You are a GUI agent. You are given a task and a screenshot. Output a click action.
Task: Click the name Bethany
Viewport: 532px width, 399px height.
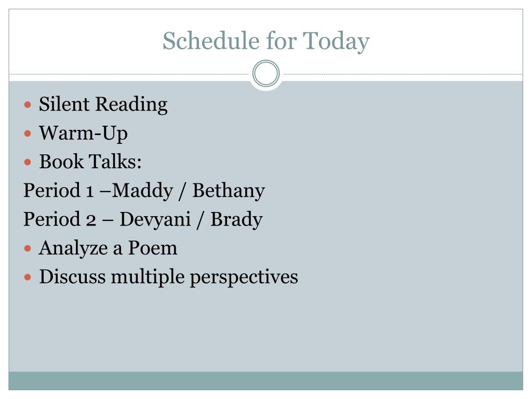(229, 191)
